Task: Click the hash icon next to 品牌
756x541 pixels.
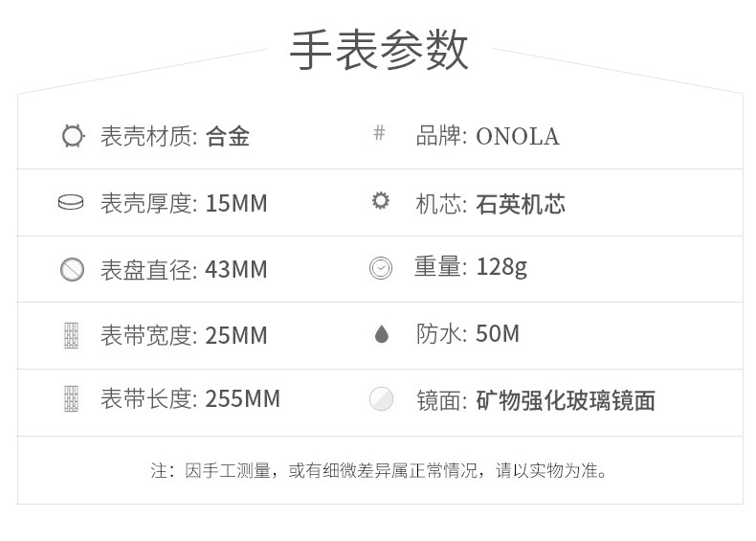Action: (380, 132)
